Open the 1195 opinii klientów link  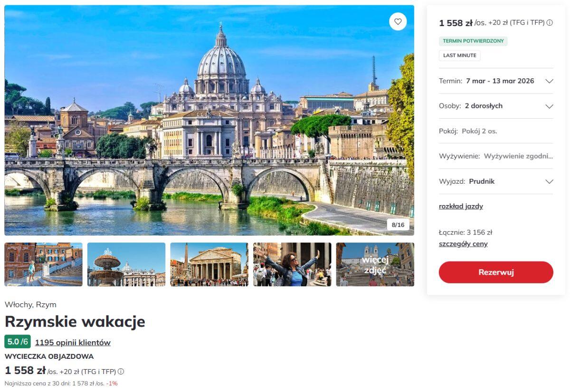pos(73,343)
